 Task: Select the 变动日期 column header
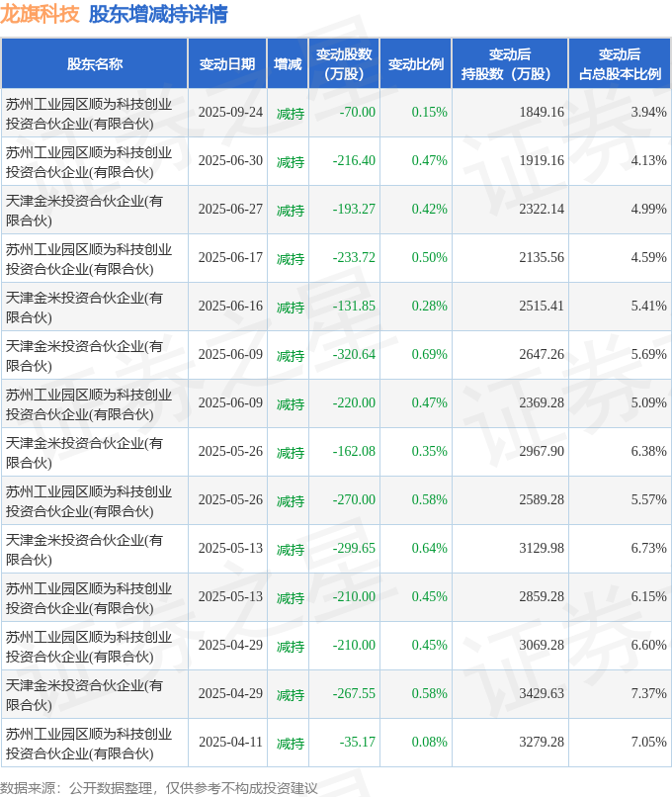tap(227, 64)
